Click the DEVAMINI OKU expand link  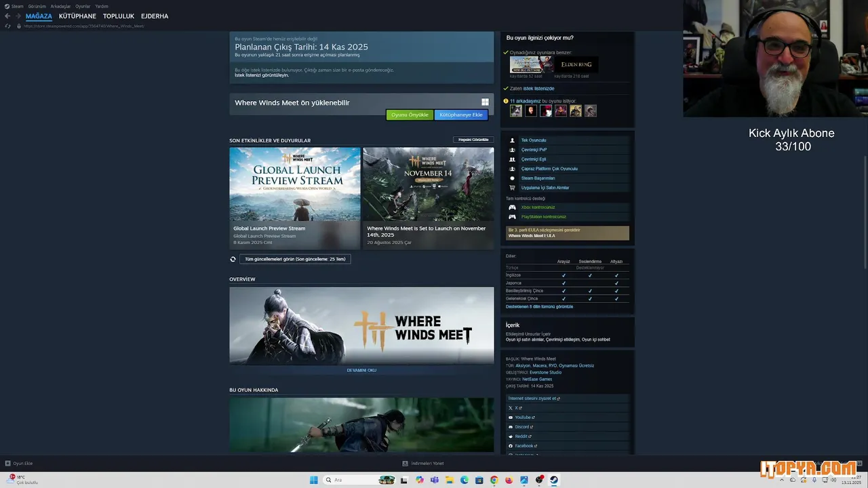coord(361,370)
